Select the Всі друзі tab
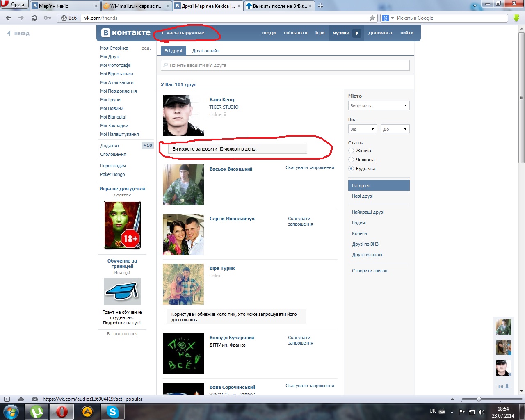This screenshot has height=420, width=525. (173, 51)
